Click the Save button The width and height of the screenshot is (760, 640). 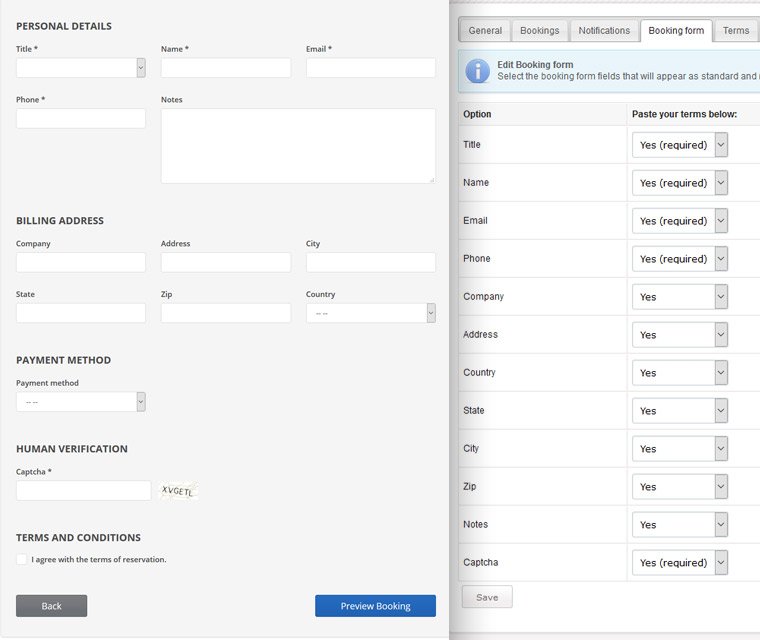(487, 597)
